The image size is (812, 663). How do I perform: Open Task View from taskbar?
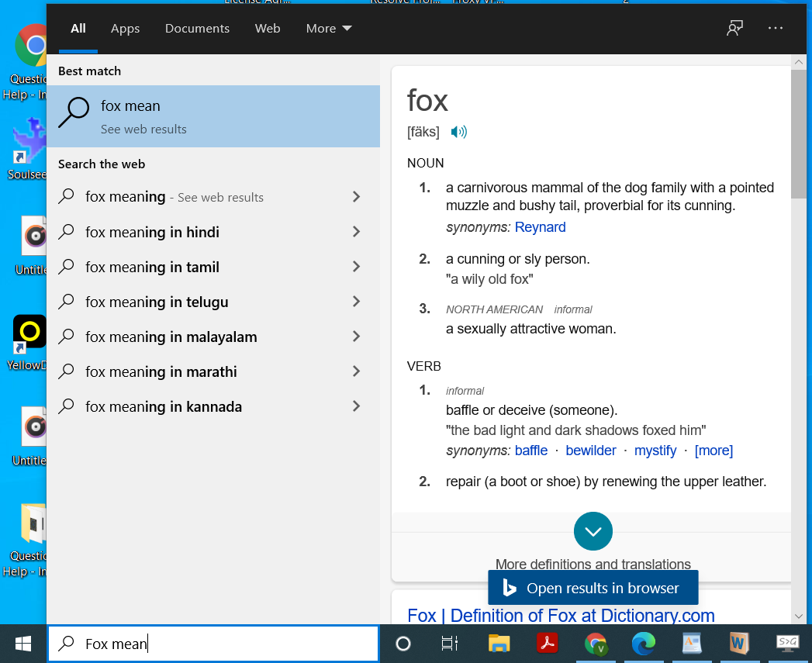tap(450, 644)
